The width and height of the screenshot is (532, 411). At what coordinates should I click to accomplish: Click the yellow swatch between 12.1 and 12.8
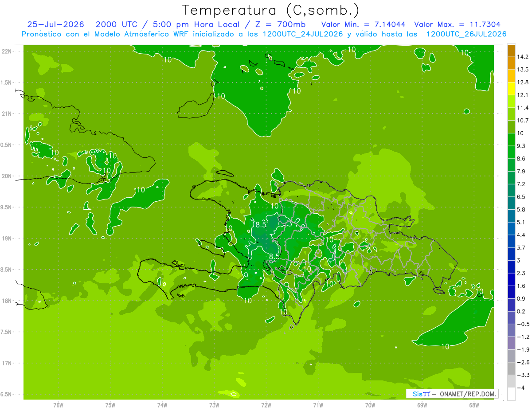(511, 89)
